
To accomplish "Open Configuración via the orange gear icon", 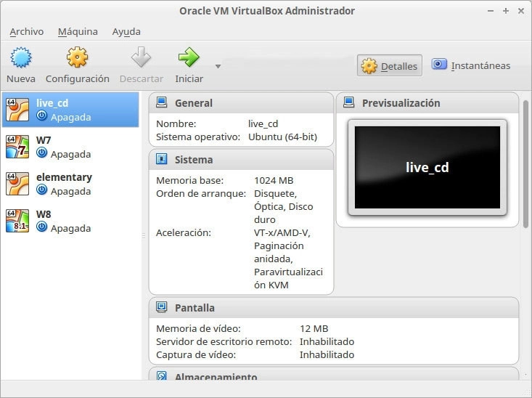I will (x=78, y=57).
